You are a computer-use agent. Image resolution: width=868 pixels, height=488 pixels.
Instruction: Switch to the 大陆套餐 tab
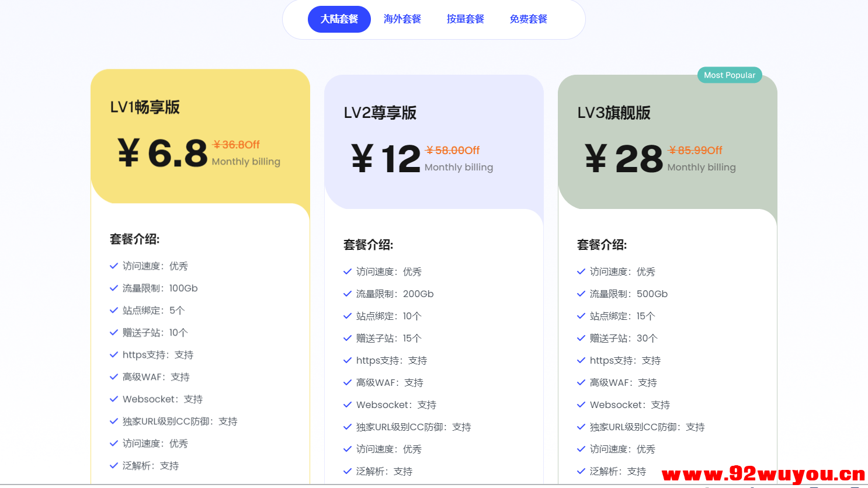pos(339,19)
